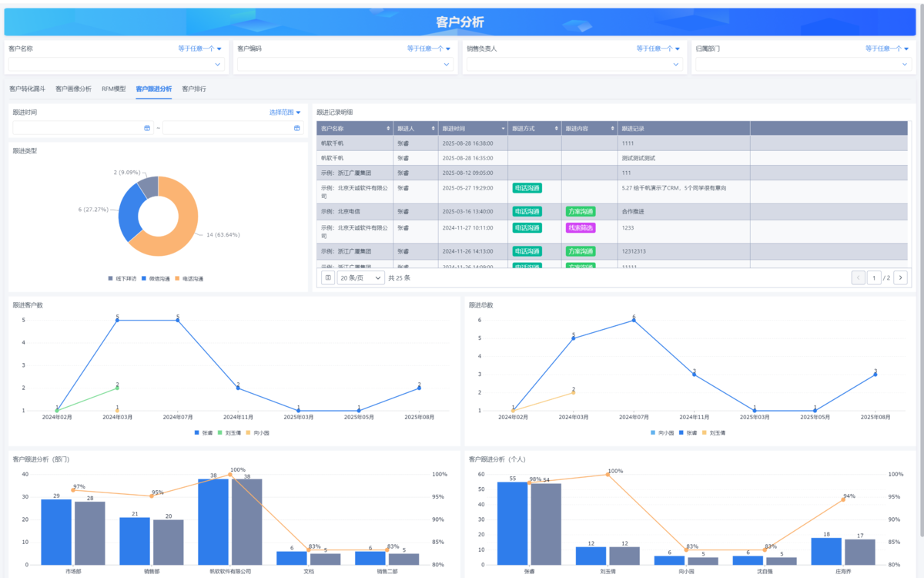The height and width of the screenshot is (578, 924).
Task: Toggle 微信沟通 legend in pie chart
Action: tap(156, 278)
